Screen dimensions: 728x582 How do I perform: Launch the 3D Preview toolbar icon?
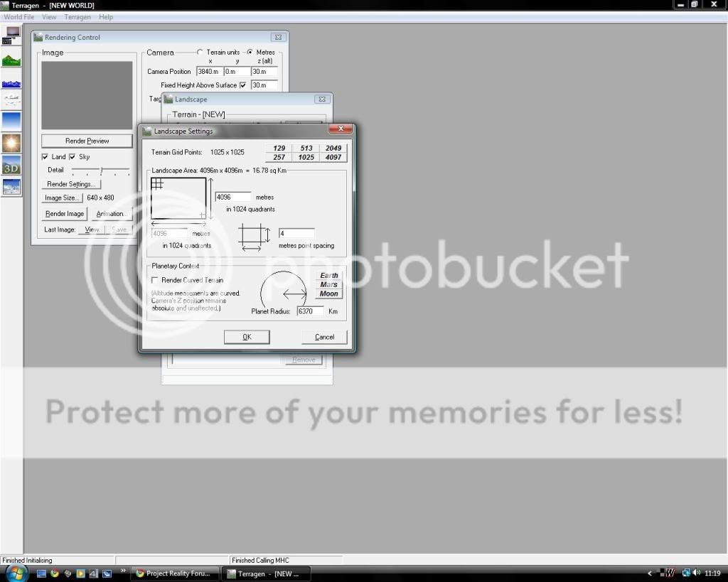coord(11,166)
